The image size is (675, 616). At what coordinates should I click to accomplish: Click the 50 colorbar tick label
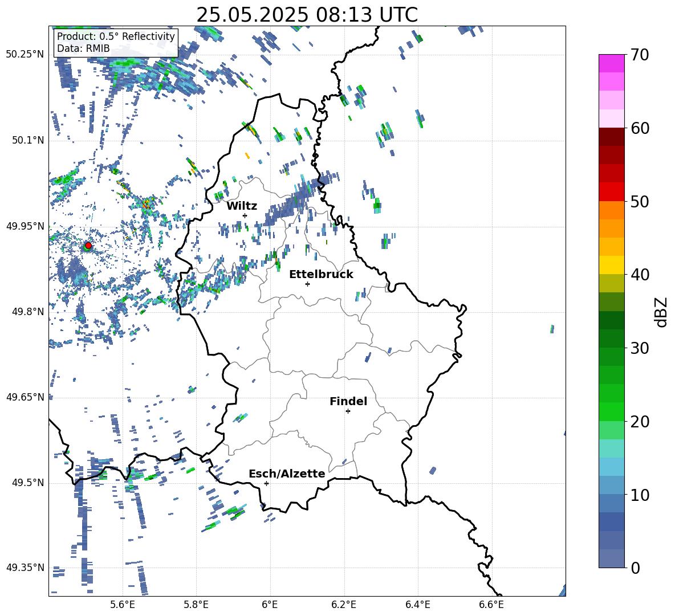click(640, 201)
